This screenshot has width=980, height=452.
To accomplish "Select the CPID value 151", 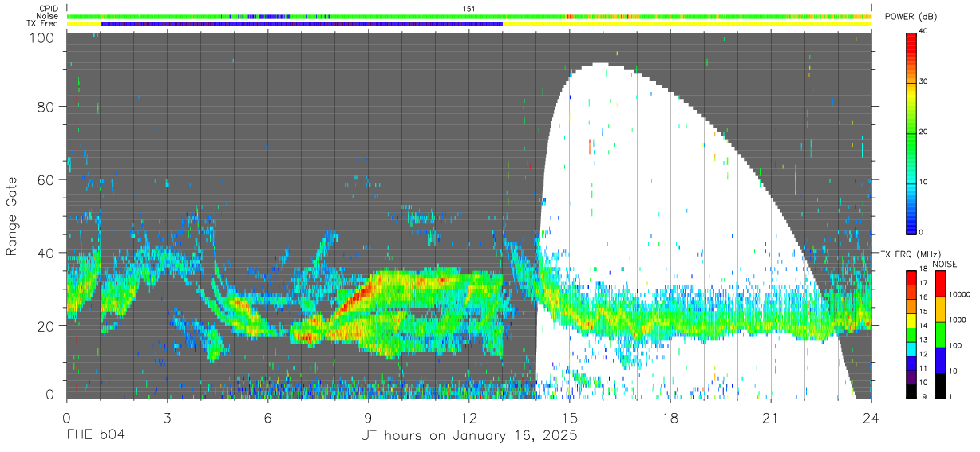I will pos(469,8).
